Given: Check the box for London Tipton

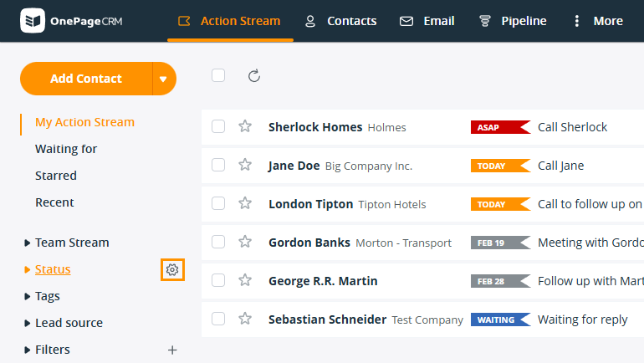Looking at the screenshot, I should click(218, 203).
